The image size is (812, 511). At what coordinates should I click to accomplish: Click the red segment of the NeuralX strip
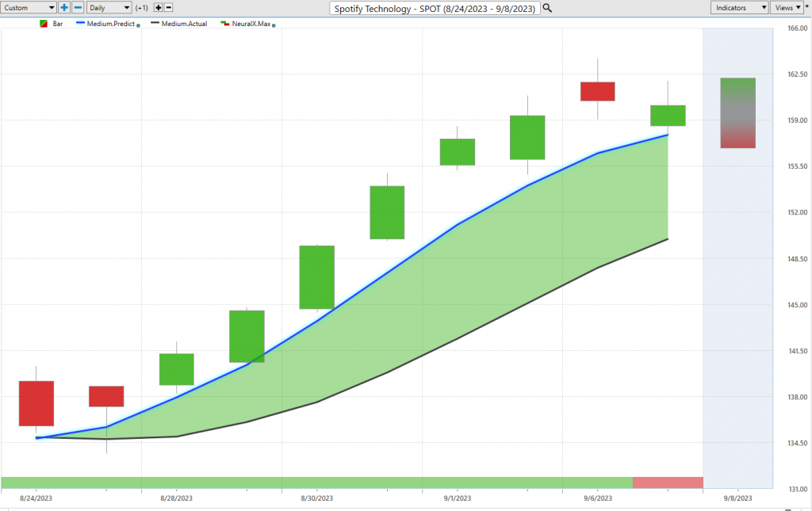coord(668,482)
